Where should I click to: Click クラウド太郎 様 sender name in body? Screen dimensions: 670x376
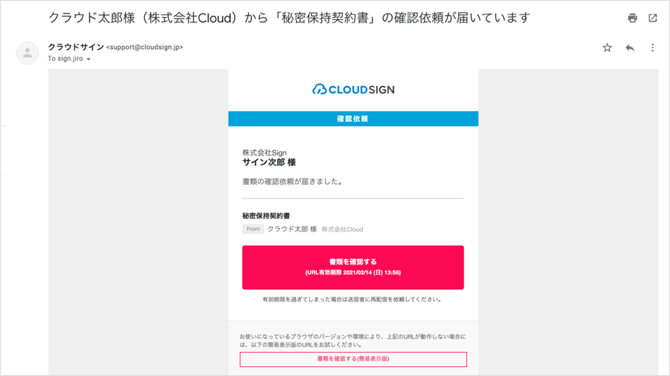(292, 229)
